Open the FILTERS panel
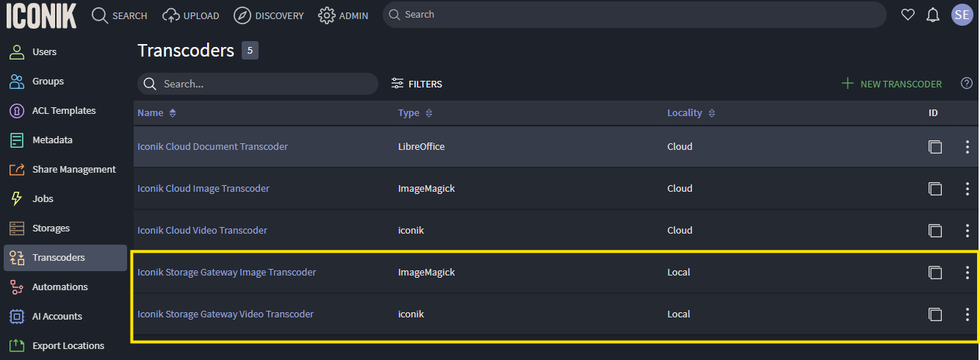The width and height of the screenshot is (980, 360). click(417, 84)
